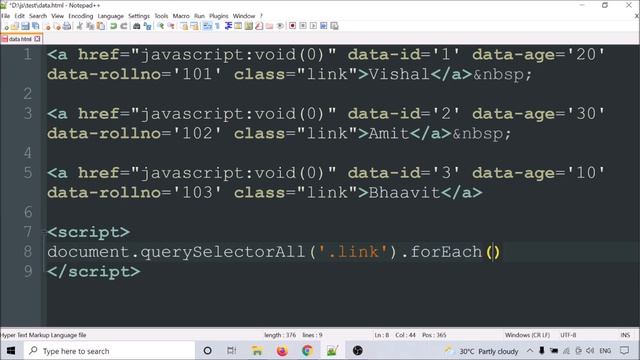
Task: Print the document using the printer icon
Action: point(67,26)
